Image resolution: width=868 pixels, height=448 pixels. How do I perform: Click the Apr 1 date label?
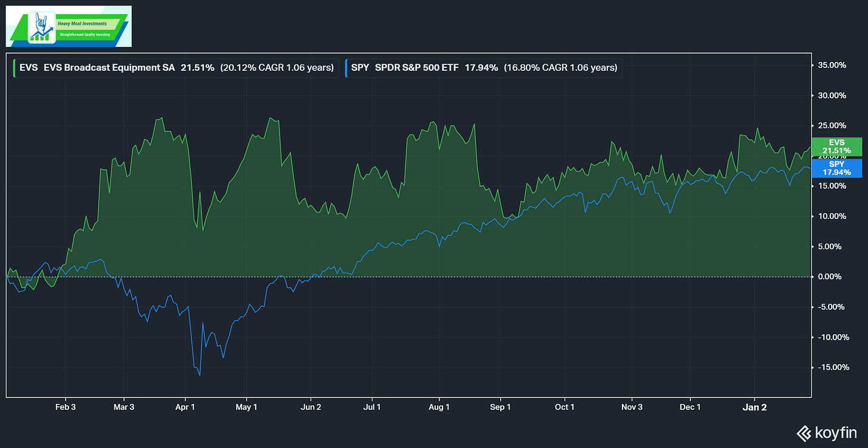[185, 407]
